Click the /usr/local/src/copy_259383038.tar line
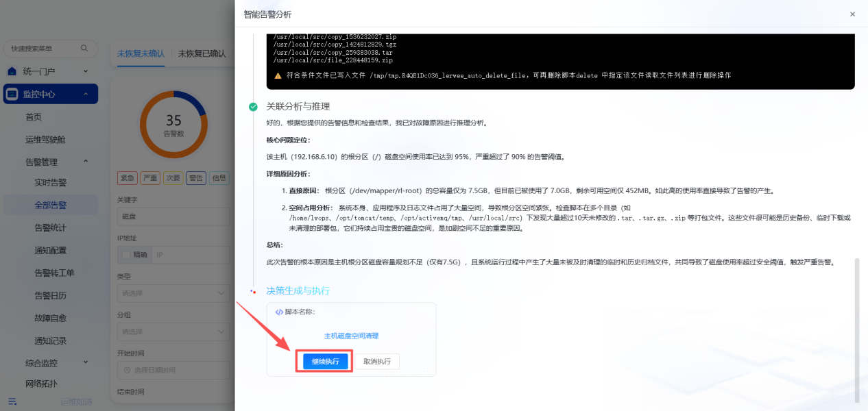 [333, 52]
